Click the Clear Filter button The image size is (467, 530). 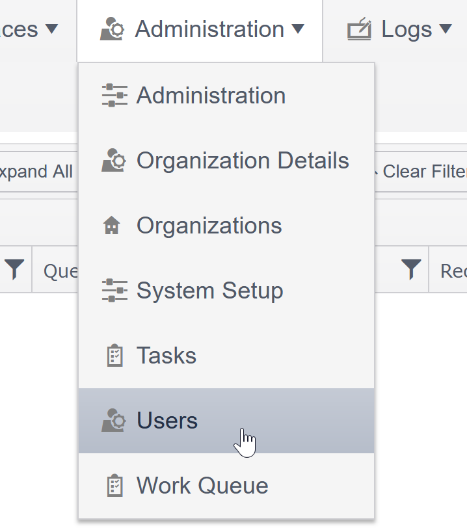(421, 171)
